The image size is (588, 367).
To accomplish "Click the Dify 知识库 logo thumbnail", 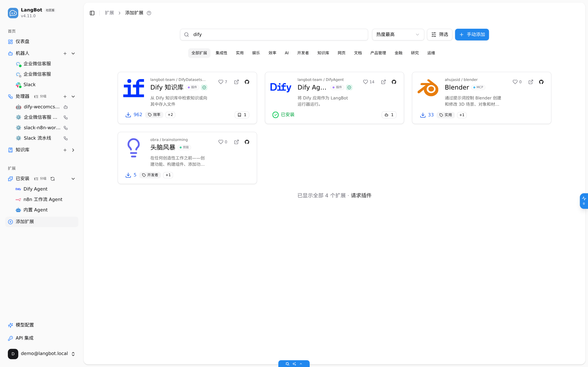I will [134, 88].
